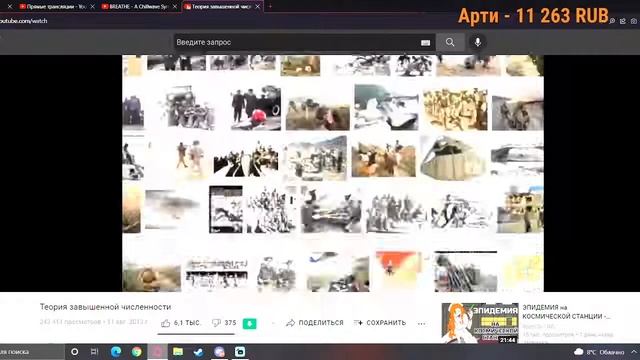640x360 pixels.
Task: Click the Windows taskbar search box
Action: point(32,352)
